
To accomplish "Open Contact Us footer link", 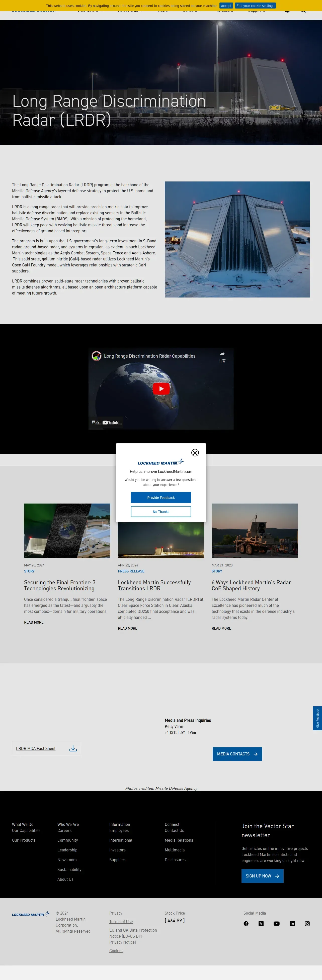I will coord(174,830).
